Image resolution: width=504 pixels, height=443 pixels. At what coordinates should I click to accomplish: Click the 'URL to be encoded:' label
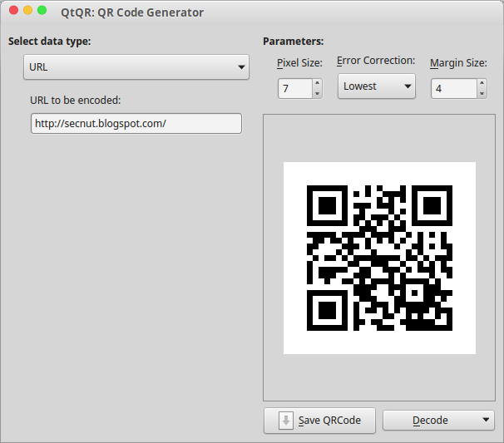(x=76, y=101)
